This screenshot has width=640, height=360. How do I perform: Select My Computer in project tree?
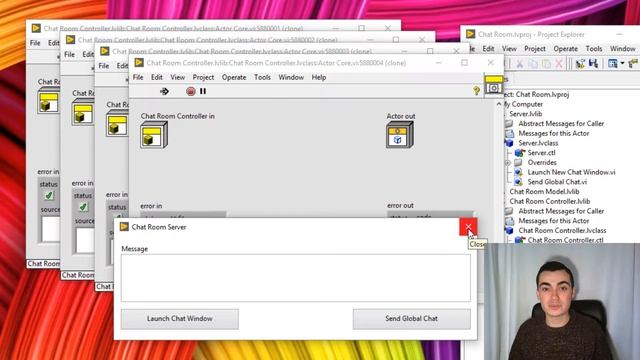point(522,104)
